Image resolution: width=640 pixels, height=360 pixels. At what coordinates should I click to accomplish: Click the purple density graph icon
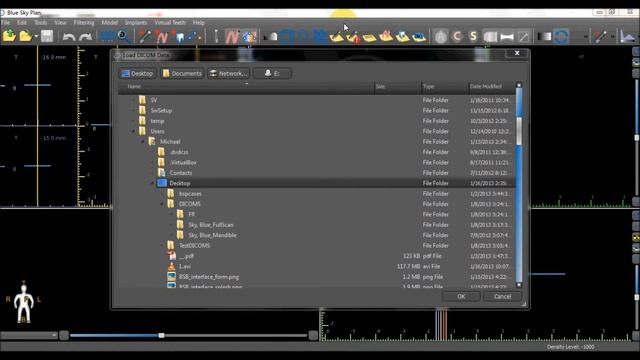[x=627, y=37]
